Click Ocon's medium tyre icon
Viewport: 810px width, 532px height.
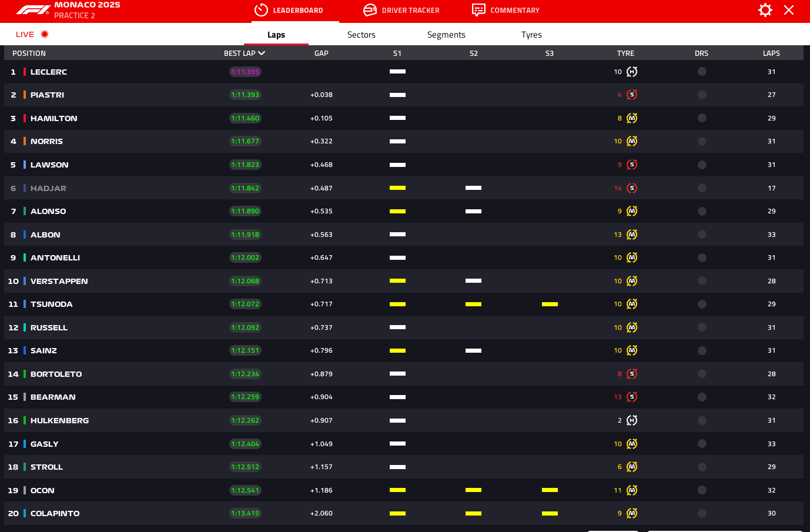coord(632,490)
